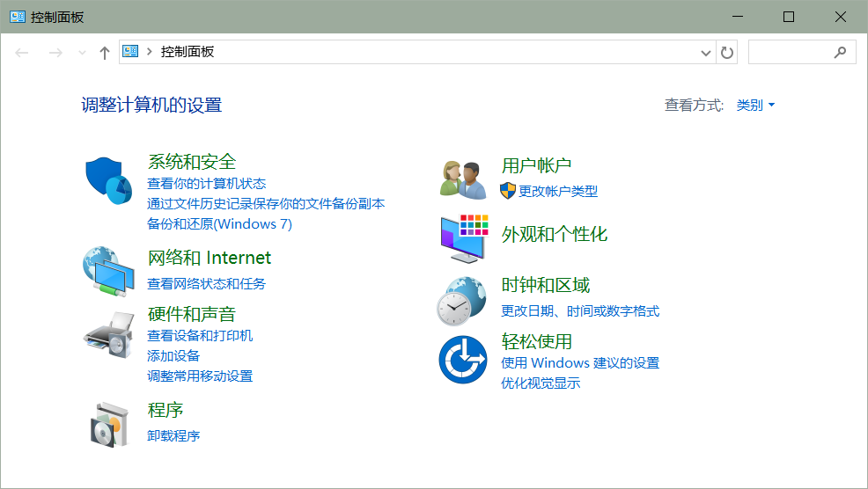Open 硬件和声音 category

click(x=192, y=314)
